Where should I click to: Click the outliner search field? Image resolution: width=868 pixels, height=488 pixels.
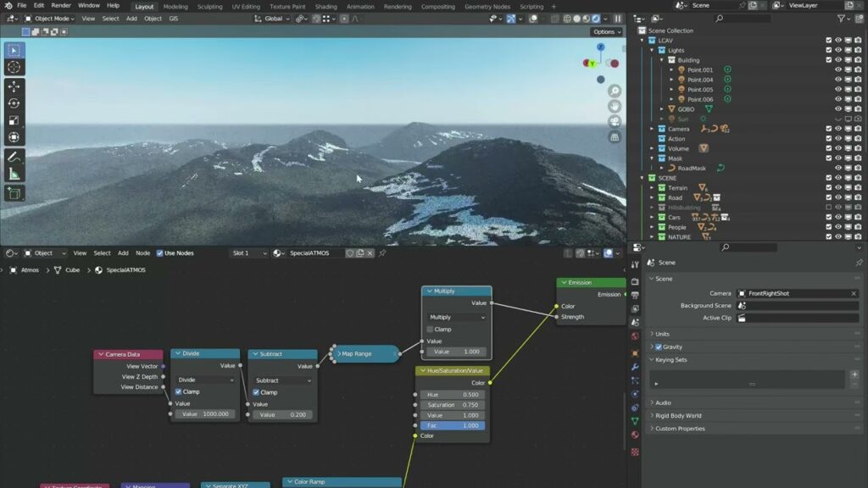click(742, 19)
